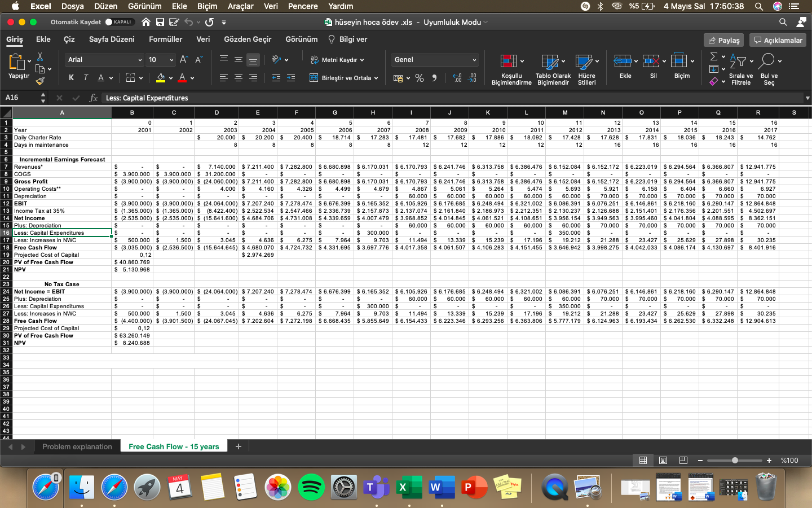
Task: Switch to Formüller ribbon tab
Action: coord(165,39)
